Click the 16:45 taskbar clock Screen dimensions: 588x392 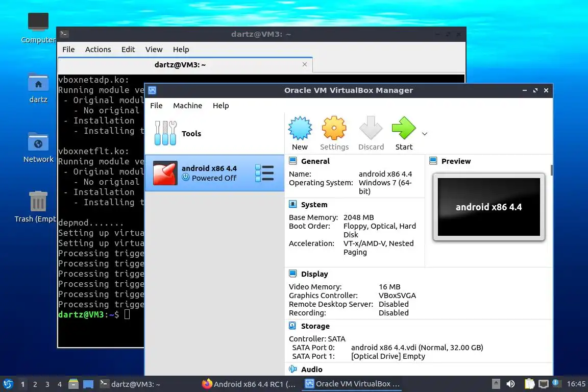tap(576, 384)
